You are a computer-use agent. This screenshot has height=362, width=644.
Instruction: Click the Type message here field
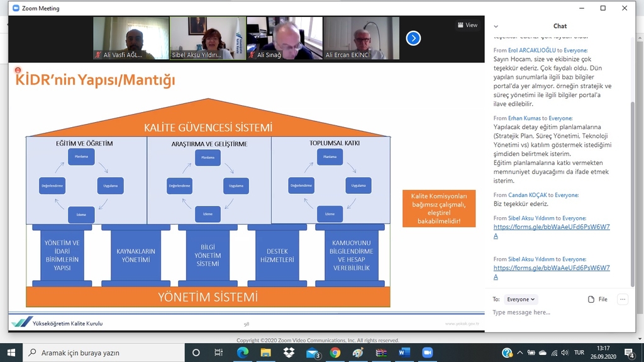(553, 312)
